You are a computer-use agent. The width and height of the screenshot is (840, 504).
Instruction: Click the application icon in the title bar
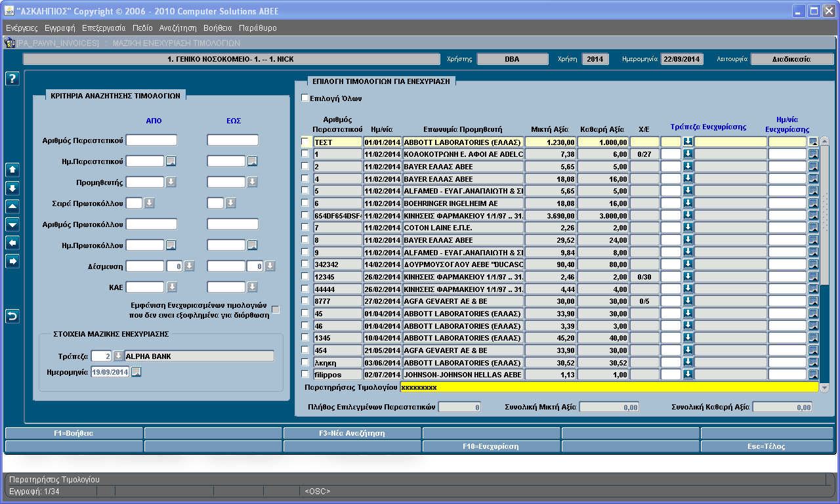pyautogui.click(x=9, y=11)
